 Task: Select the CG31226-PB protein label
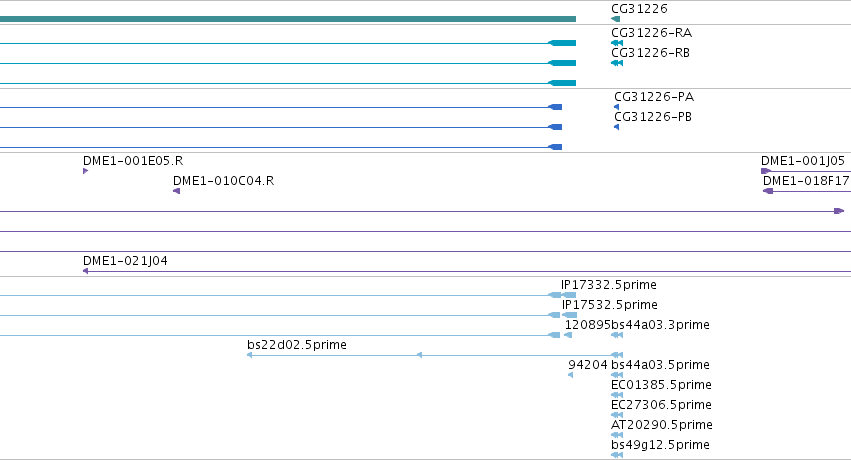coord(653,117)
